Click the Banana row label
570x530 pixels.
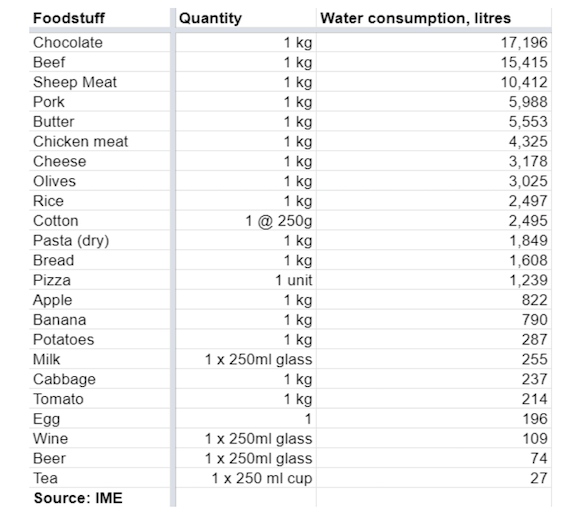60,320
